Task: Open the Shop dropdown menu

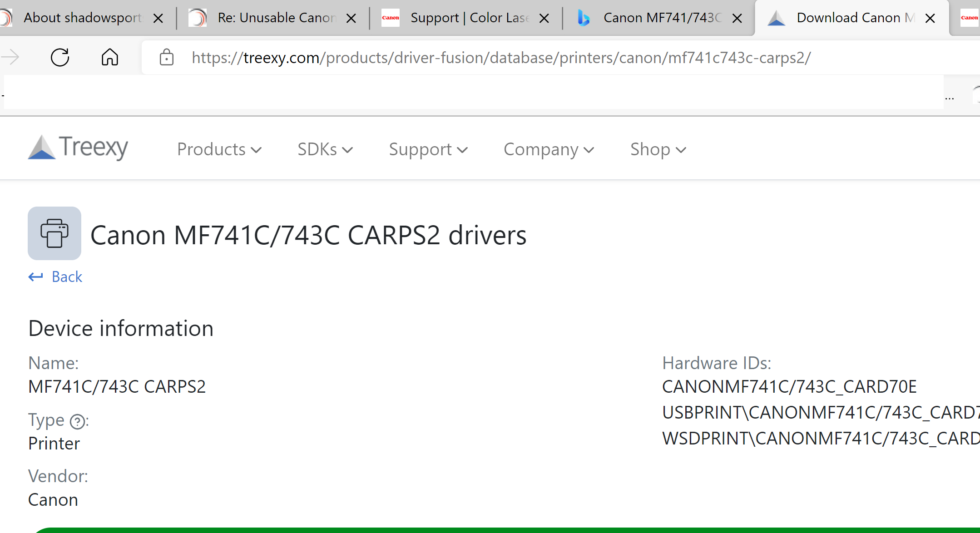Action: pyautogui.click(x=658, y=149)
